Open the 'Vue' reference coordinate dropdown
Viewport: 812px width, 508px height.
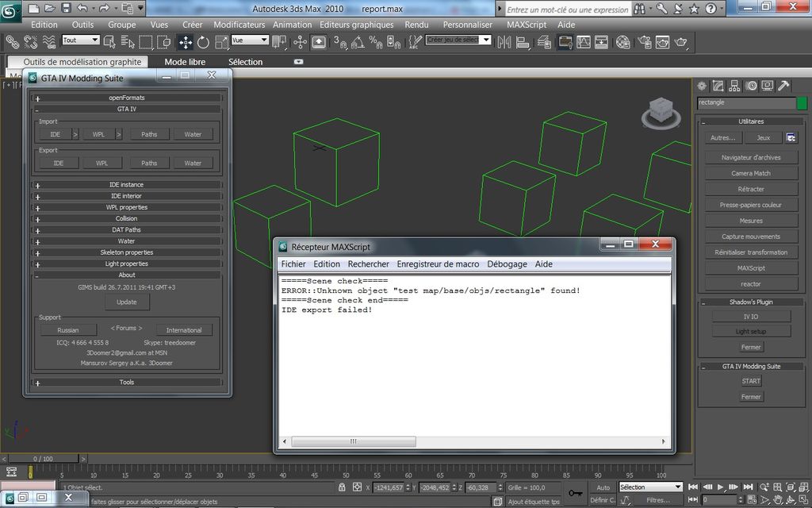click(250, 40)
